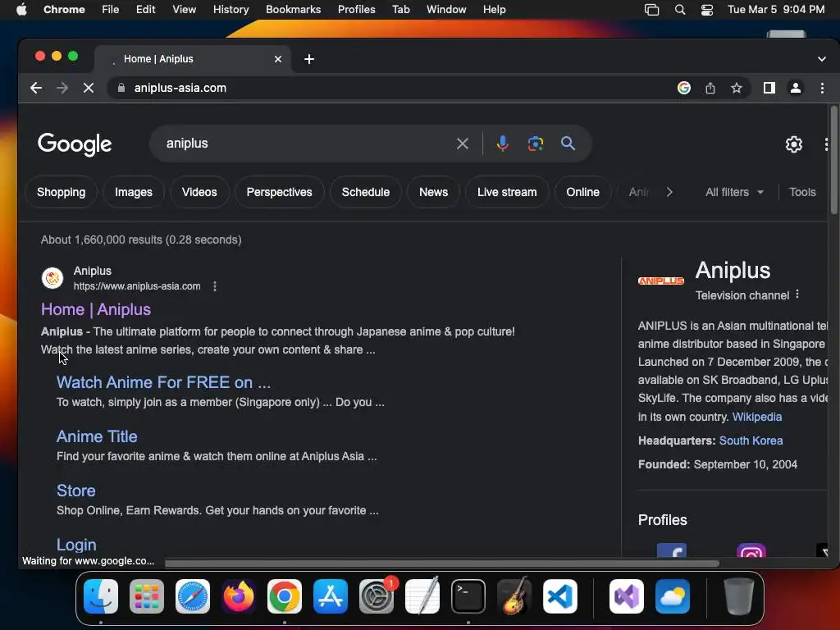Open System Settings from the Dock
The width and height of the screenshot is (840, 630).
click(377, 596)
